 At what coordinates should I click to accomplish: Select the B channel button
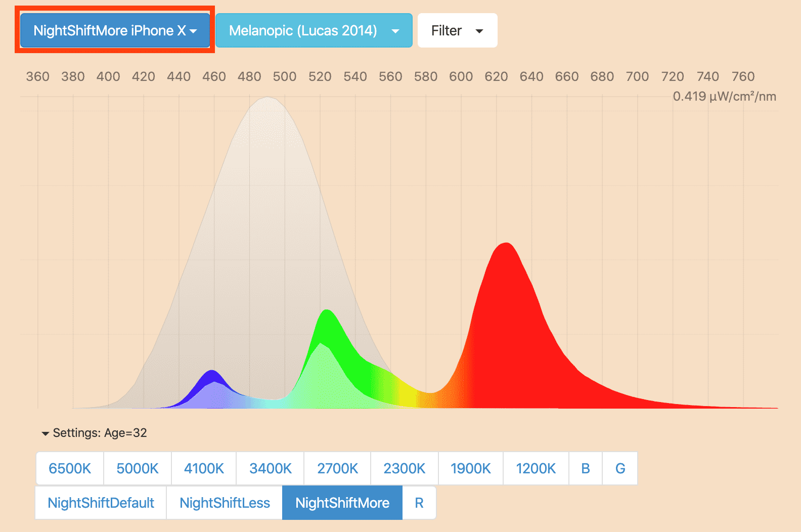(586, 468)
